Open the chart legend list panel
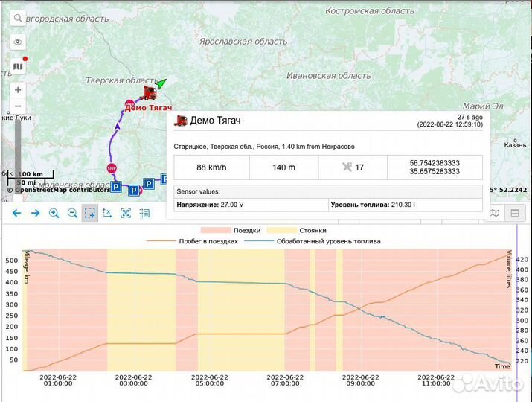This screenshot has width=532, height=402. pyautogui.click(x=144, y=213)
